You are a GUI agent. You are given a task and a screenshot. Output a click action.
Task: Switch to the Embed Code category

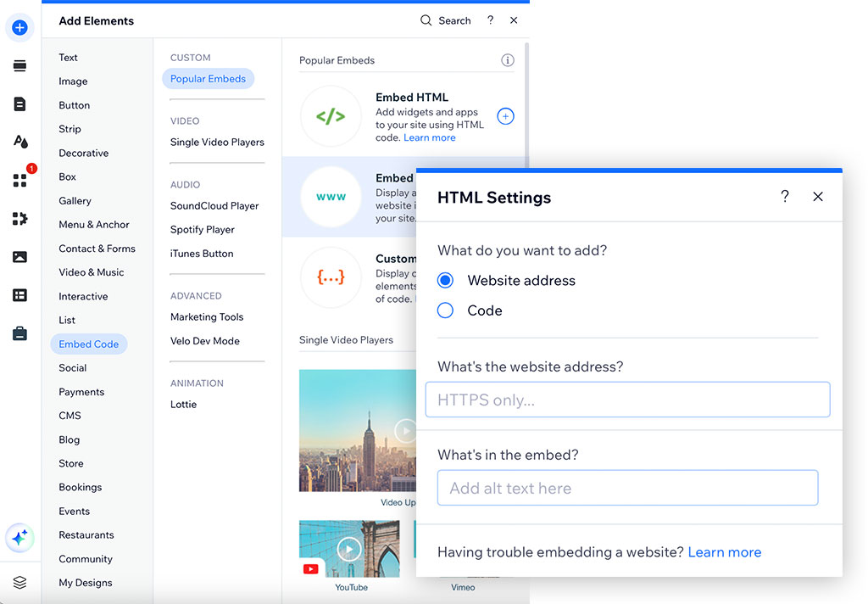88,344
